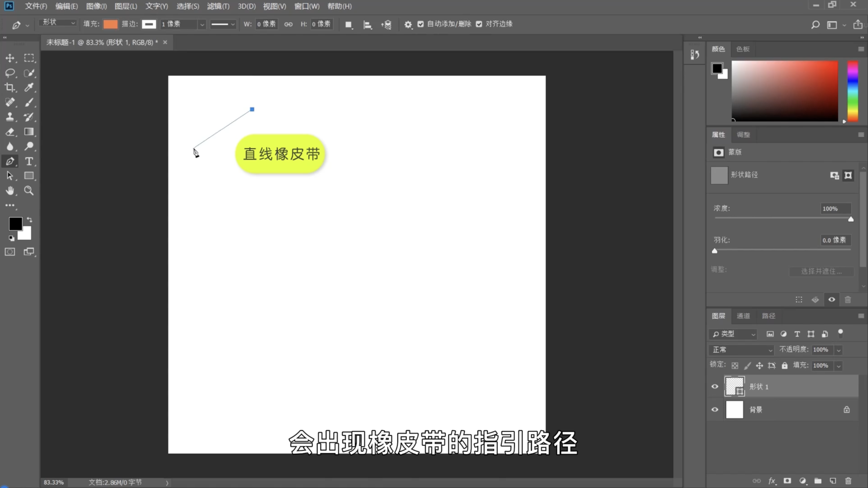Screen dimensions: 868x488
Task: Select the Eraser tool
Action: coord(10,132)
